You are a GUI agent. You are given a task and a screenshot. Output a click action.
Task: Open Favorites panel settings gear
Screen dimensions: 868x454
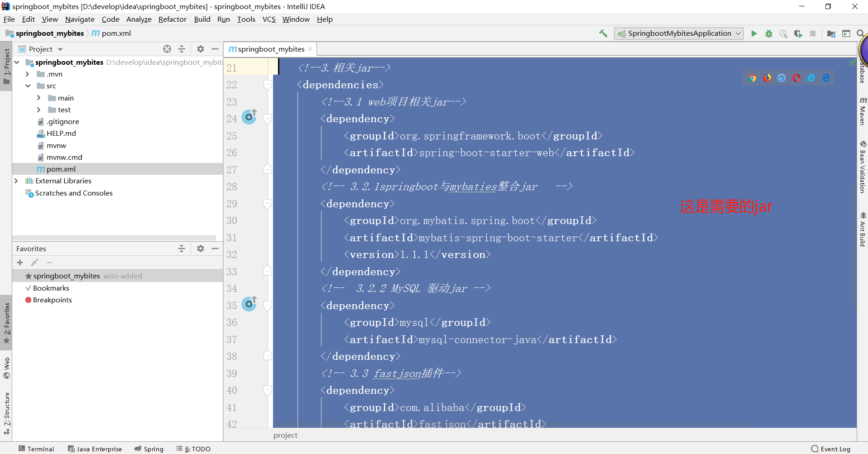201,249
